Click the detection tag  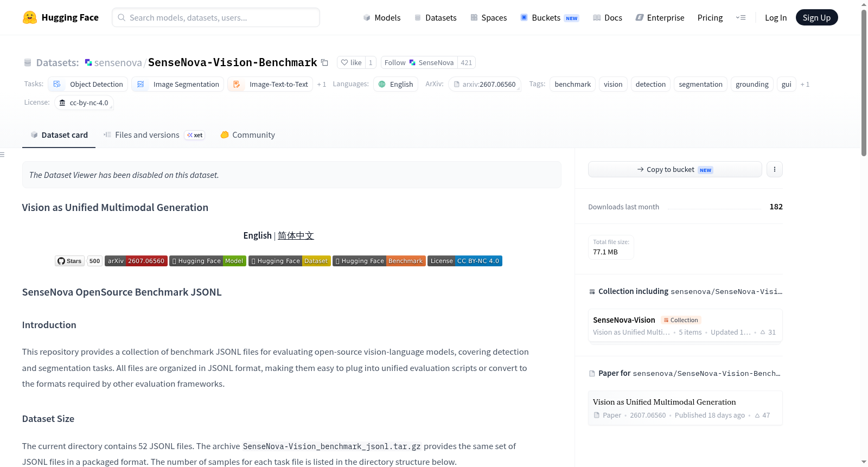tap(650, 84)
